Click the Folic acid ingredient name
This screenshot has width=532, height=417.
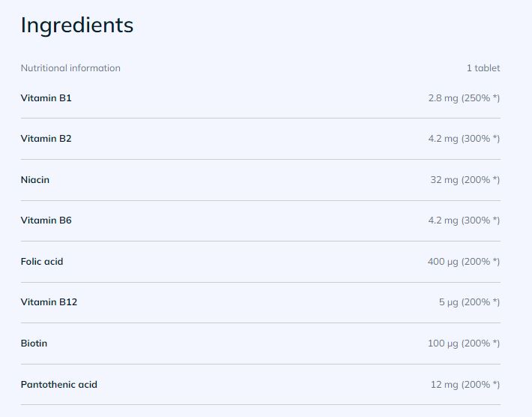42,262
